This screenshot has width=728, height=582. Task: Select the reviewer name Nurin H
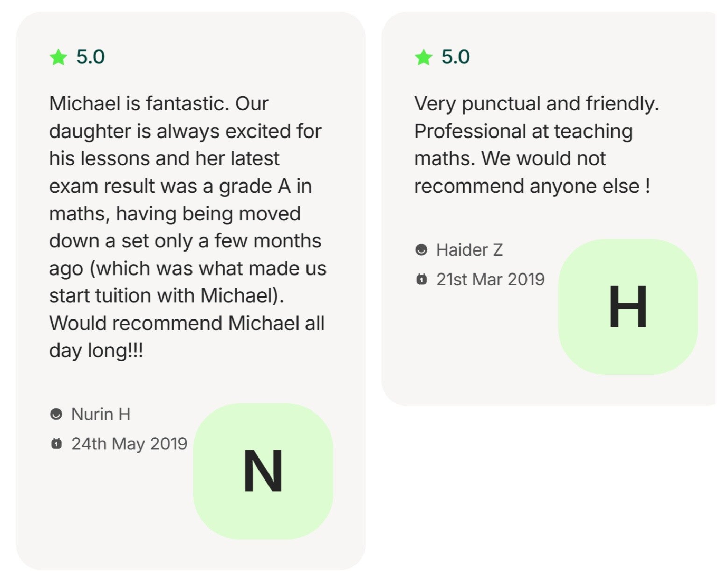pos(100,414)
